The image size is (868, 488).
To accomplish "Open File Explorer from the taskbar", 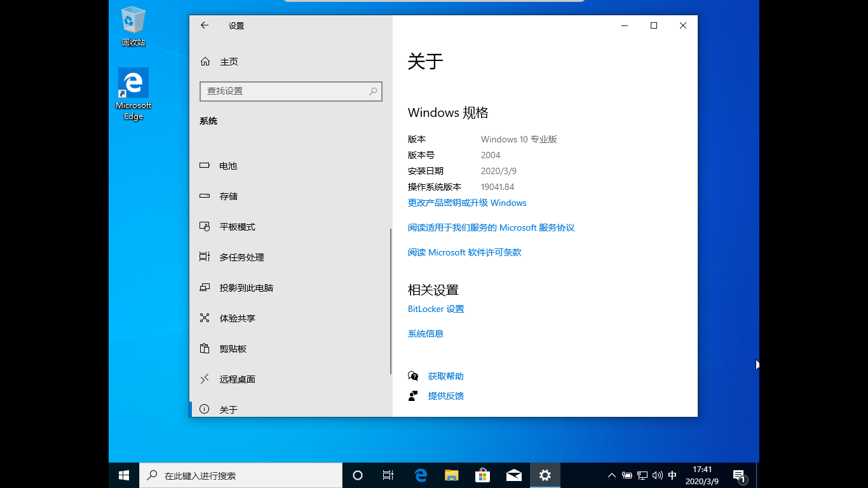I will tap(451, 475).
